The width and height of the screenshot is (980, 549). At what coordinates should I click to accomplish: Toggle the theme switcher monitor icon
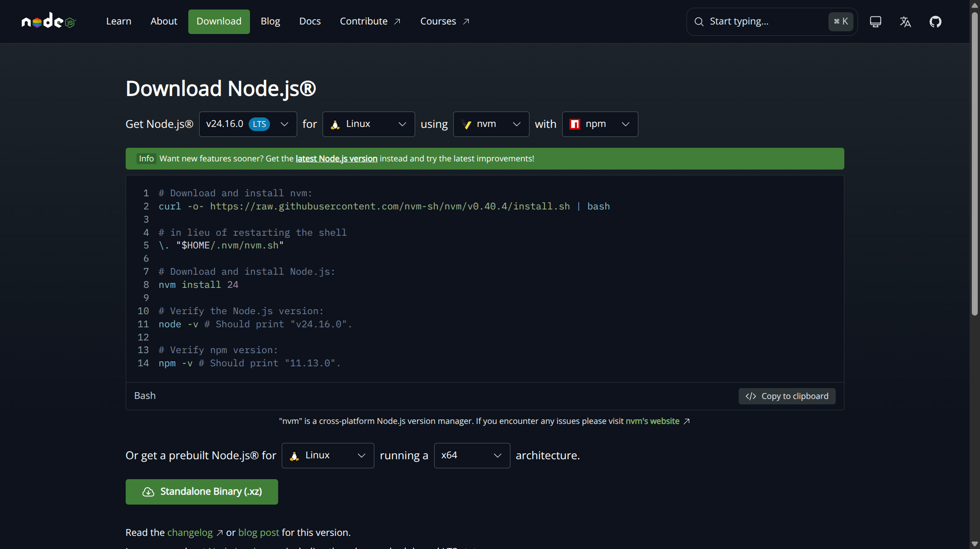tap(875, 22)
